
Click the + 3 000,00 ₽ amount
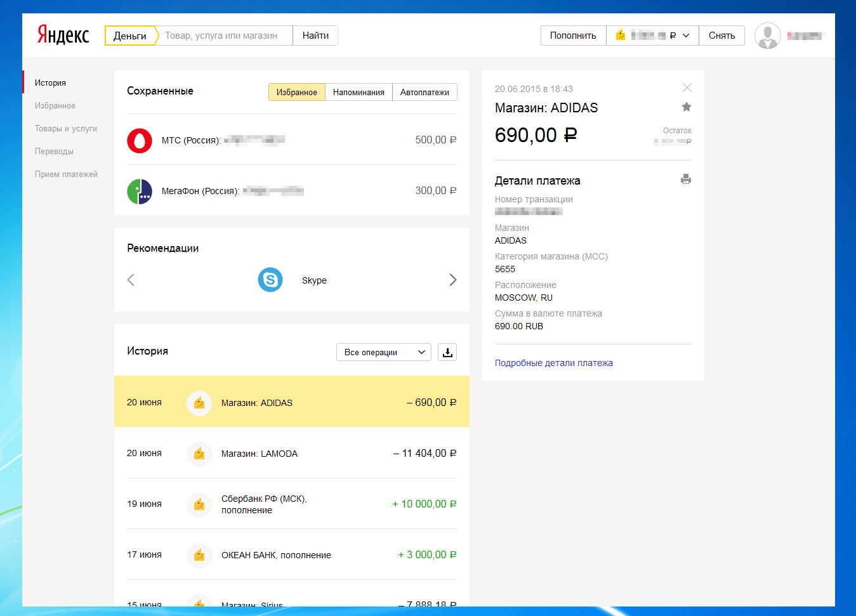point(427,554)
